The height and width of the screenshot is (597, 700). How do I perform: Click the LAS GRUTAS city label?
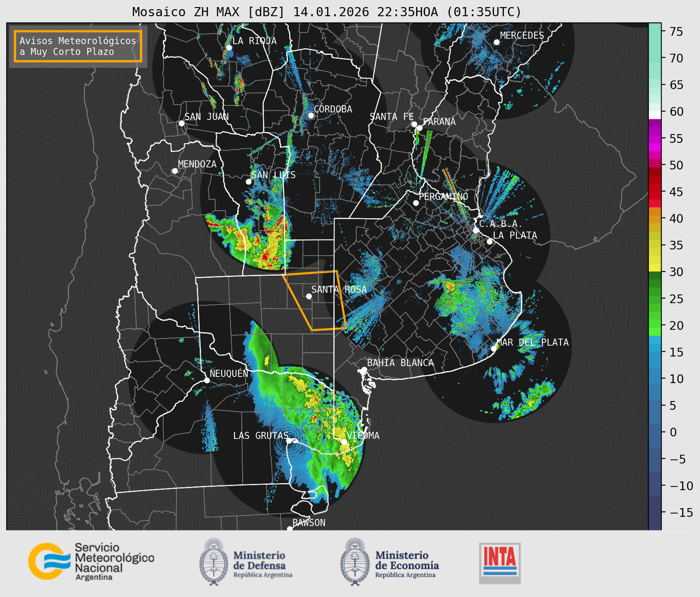point(261,436)
